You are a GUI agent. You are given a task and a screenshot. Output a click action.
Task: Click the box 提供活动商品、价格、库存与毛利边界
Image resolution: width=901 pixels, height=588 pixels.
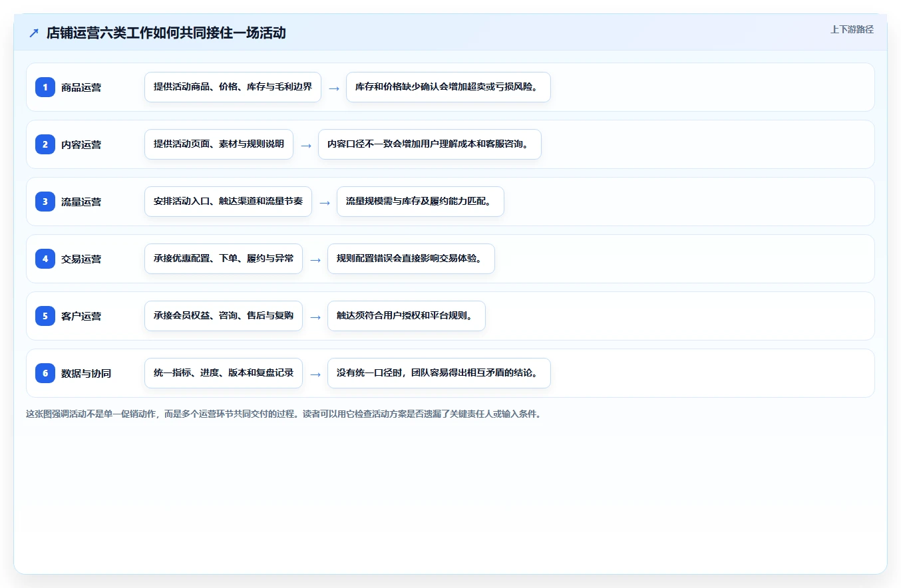click(233, 87)
